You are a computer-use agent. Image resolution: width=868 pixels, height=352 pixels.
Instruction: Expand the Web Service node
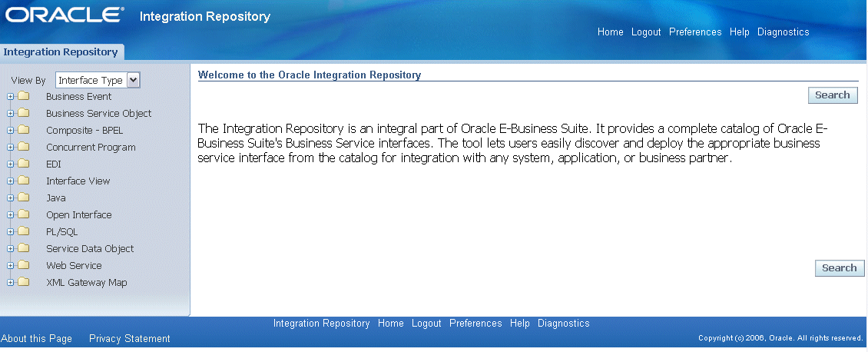(x=10, y=266)
